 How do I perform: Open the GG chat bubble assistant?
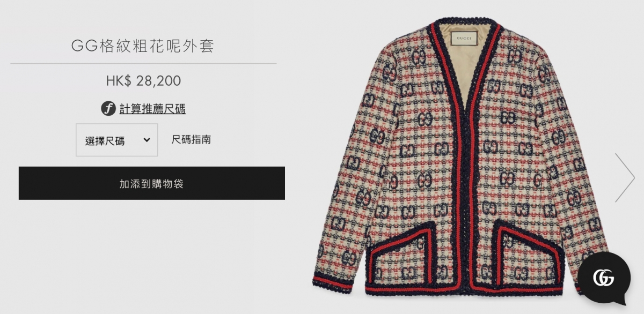tap(604, 278)
